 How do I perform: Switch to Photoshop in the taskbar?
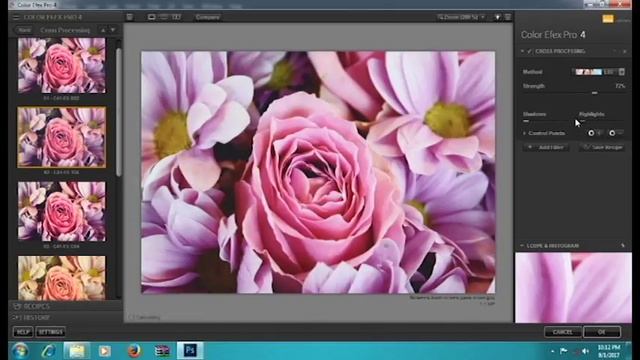190,351
